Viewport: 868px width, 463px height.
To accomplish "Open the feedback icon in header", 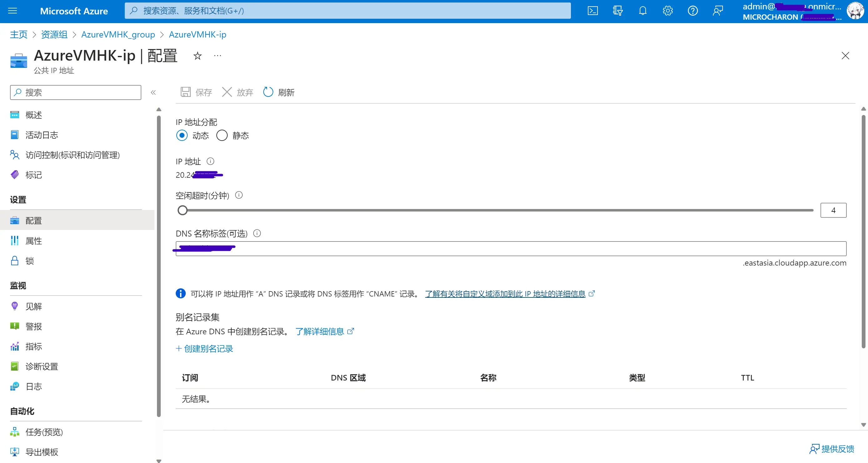I will click(718, 11).
